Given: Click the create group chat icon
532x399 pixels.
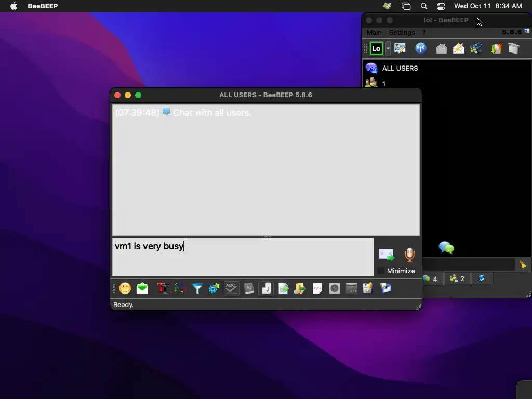Looking at the screenshot, I should tap(476, 48).
